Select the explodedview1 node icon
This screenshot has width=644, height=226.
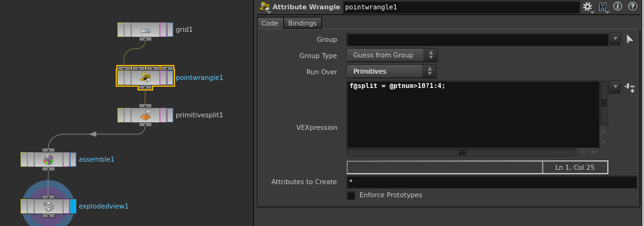[x=49, y=206]
